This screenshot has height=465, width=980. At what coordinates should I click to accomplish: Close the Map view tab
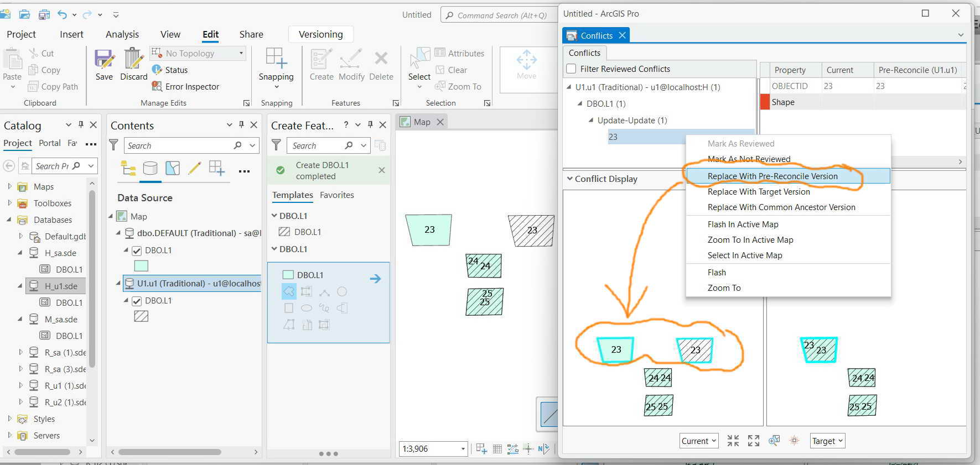(440, 122)
